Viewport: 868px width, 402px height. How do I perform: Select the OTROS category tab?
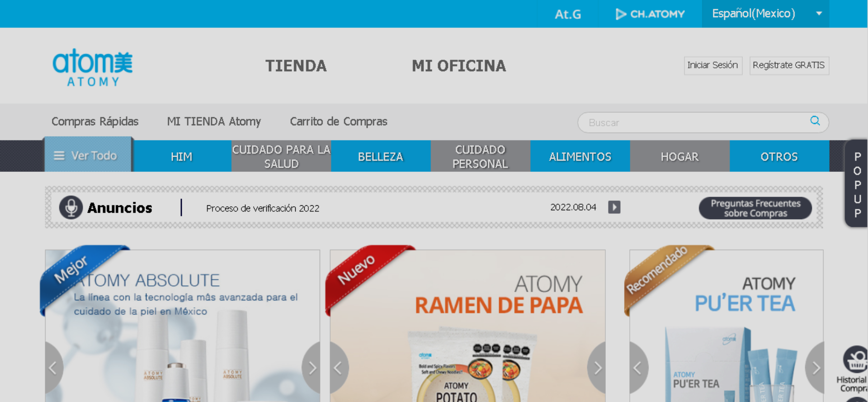coord(779,156)
